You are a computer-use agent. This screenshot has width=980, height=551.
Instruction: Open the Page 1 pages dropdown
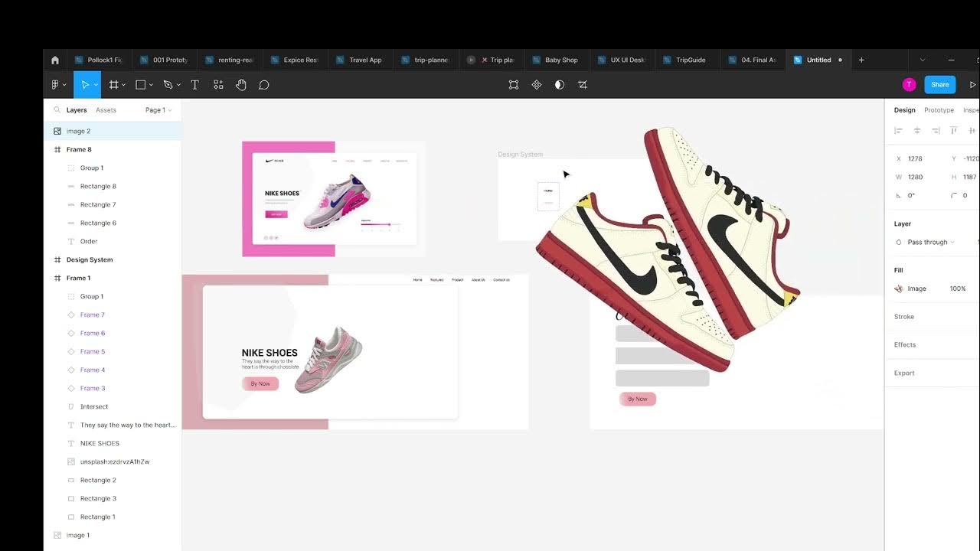158,110
